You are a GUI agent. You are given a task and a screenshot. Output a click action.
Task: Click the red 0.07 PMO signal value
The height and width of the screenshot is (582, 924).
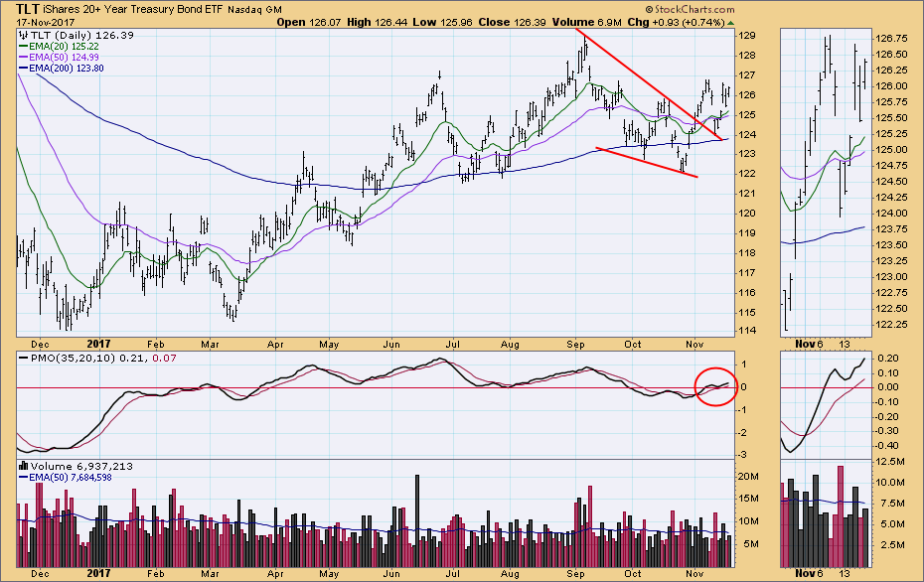[164, 358]
